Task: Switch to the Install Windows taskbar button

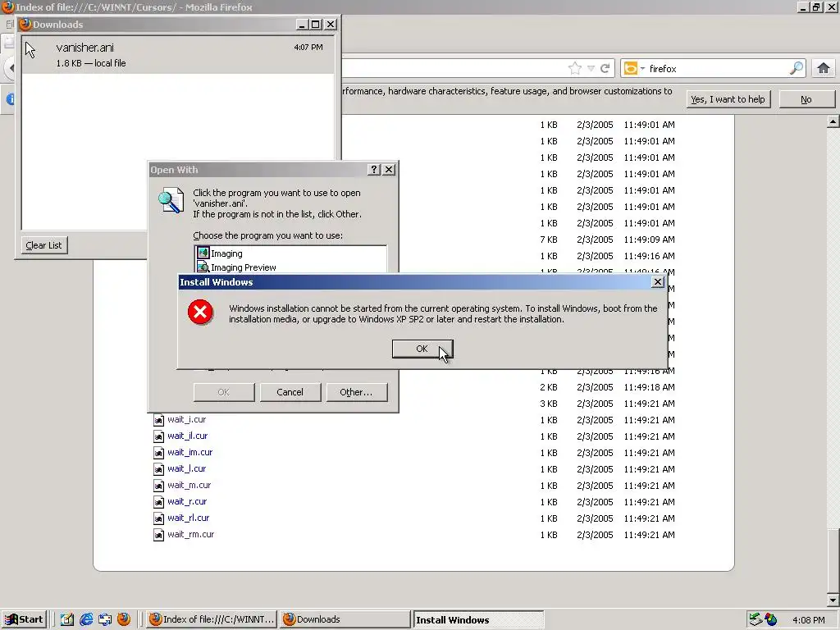Action: click(478, 619)
